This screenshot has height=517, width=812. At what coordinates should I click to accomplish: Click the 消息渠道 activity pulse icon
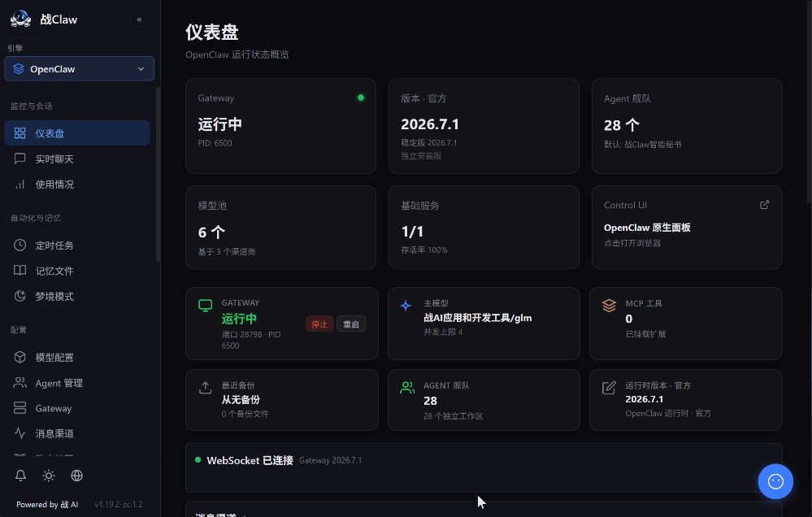[20, 433]
